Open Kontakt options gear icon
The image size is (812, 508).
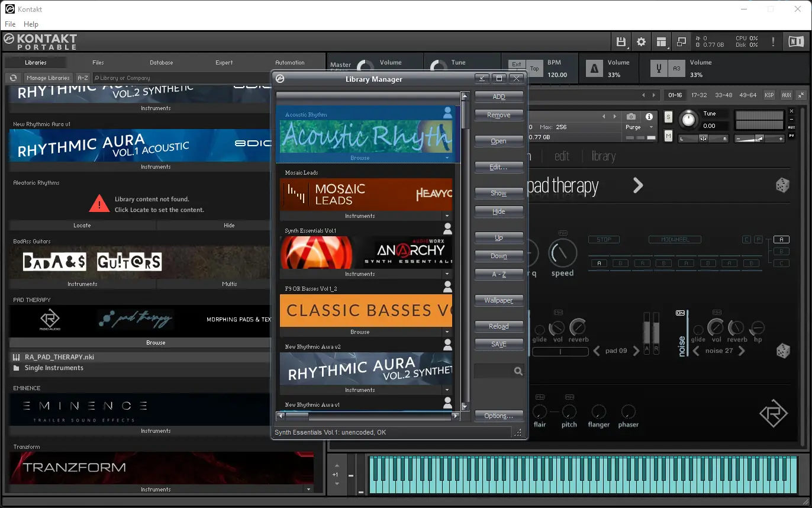pos(641,41)
